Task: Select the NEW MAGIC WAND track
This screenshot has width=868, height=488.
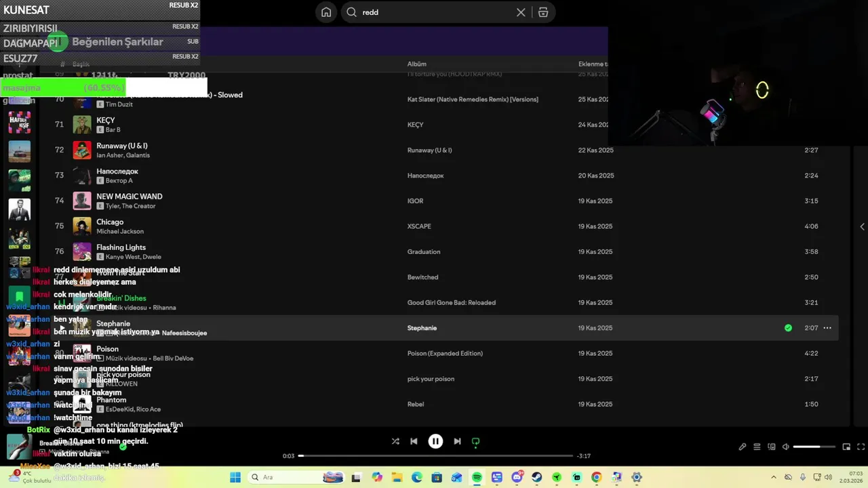Action: point(130,197)
